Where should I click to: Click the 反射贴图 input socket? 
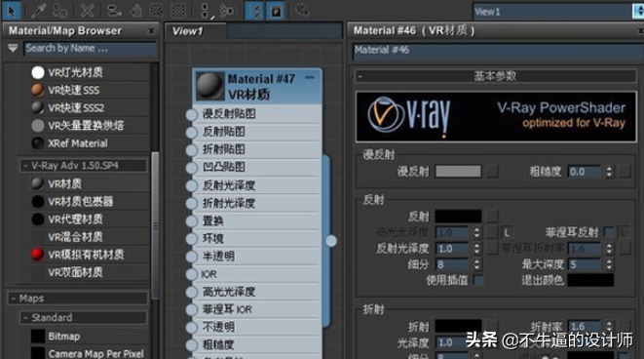[191, 133]
